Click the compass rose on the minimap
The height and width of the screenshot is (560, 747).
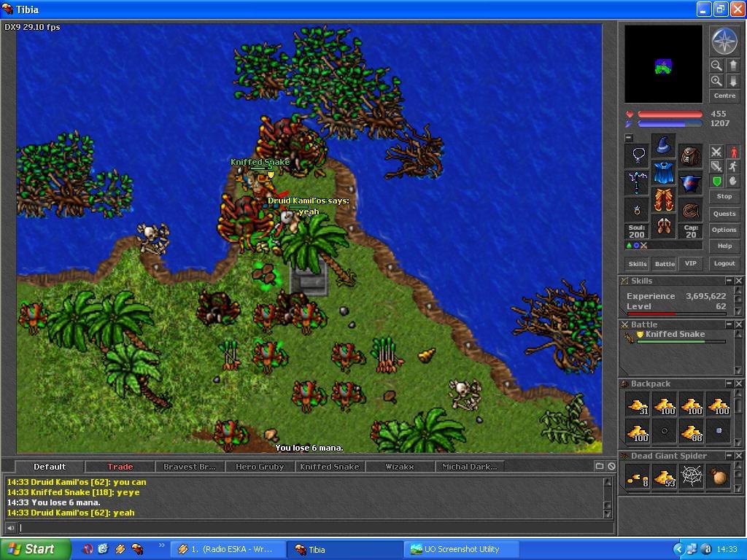point(724,42)
